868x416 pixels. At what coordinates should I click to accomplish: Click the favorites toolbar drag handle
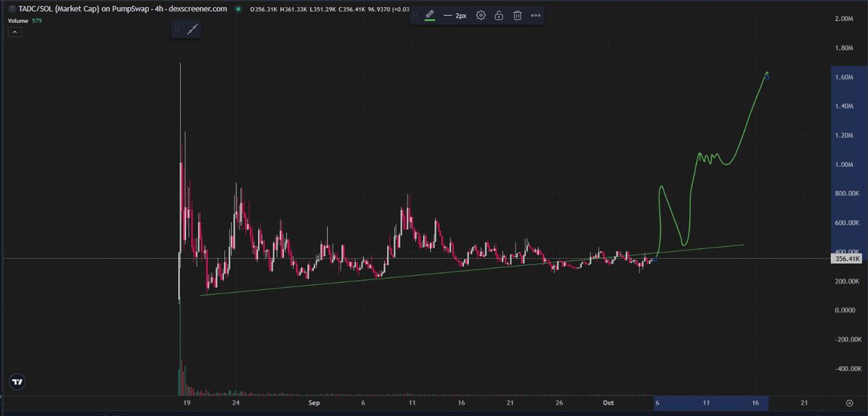pos(178,30)
